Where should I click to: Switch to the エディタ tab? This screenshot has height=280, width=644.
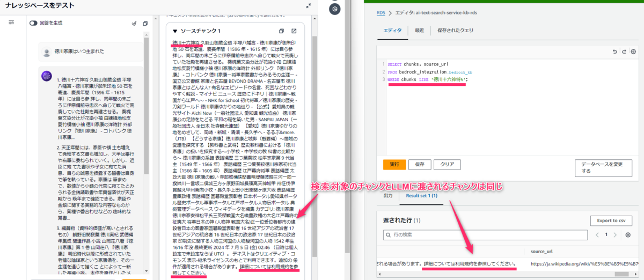coord(392,30)
